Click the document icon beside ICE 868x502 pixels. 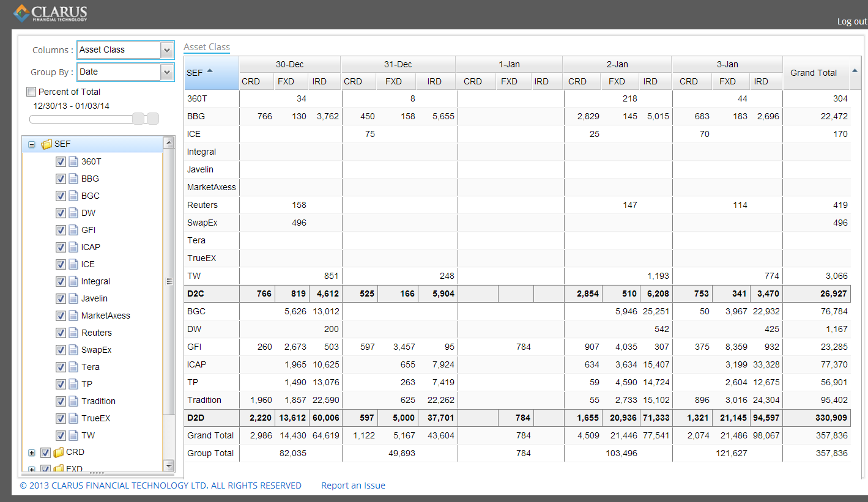coord(73,264)
